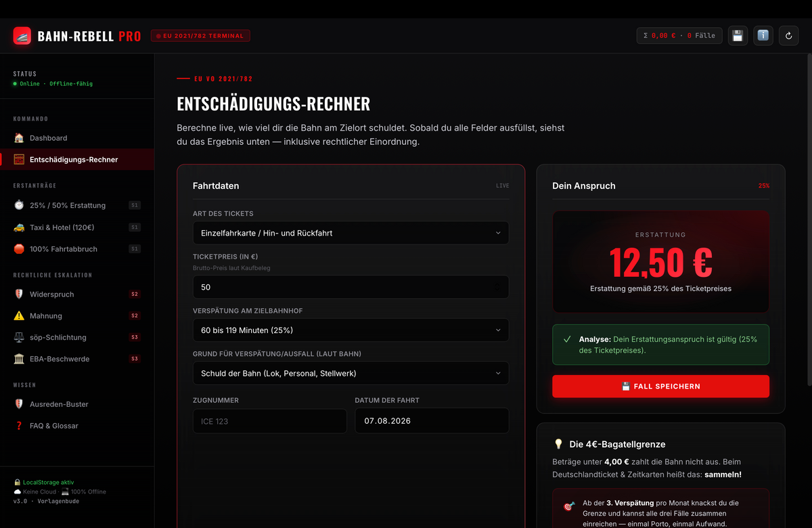
Task: Click the S1 badge next to 100% Fahrtabbruch
Action: (135, 249)
